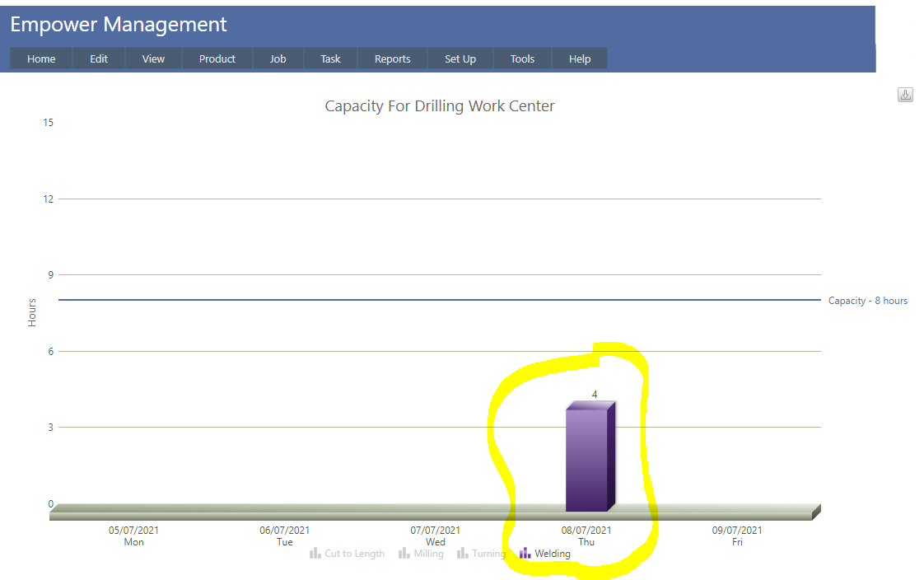Screen dimensions: 924x580
Task: Click the Capacity - 8 hours line label
Action: (867, 301)
